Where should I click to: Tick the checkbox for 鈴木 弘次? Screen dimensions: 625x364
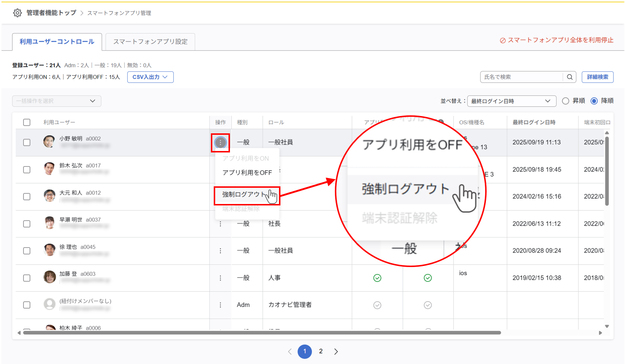[27, 170]
